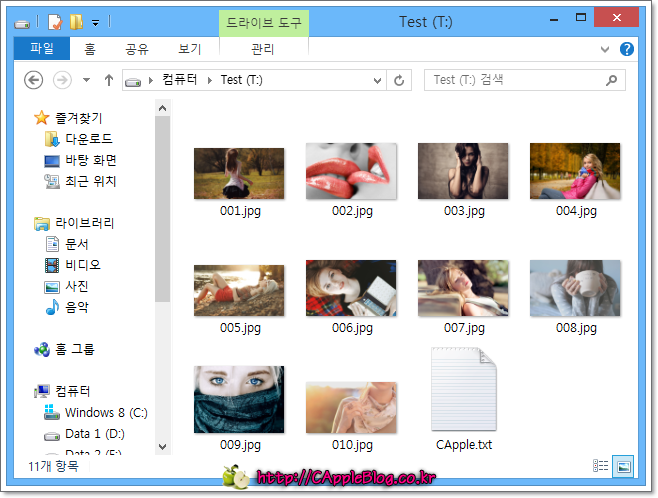This screenshot has height=498, width=658.
Task: Select the CApple.txt file icon
Action: pyautogui.click(x=464, y=389)
